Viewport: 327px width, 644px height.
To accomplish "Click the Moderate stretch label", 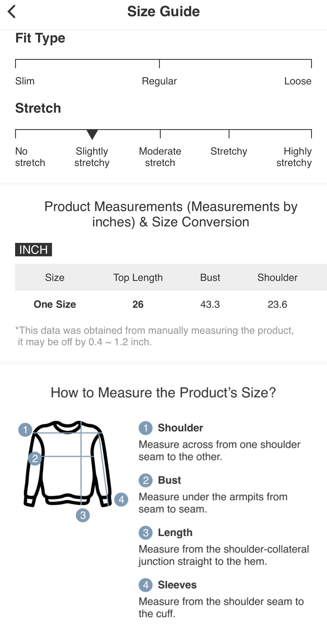I will point(160,157).
